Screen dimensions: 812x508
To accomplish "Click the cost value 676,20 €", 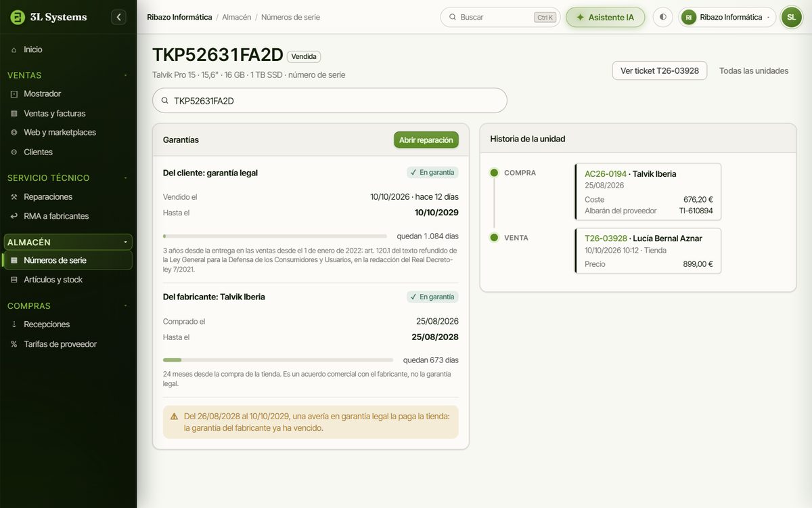I will pyautogui.click(x=698, y=200).
